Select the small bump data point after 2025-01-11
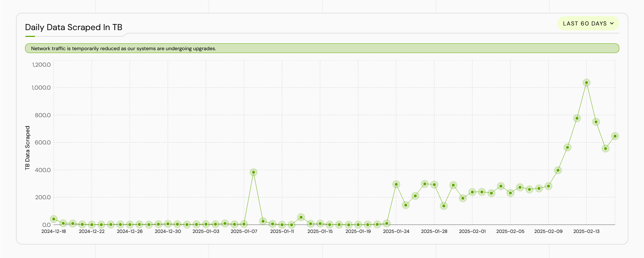644x258 pixels. click(x=301, y=217)
